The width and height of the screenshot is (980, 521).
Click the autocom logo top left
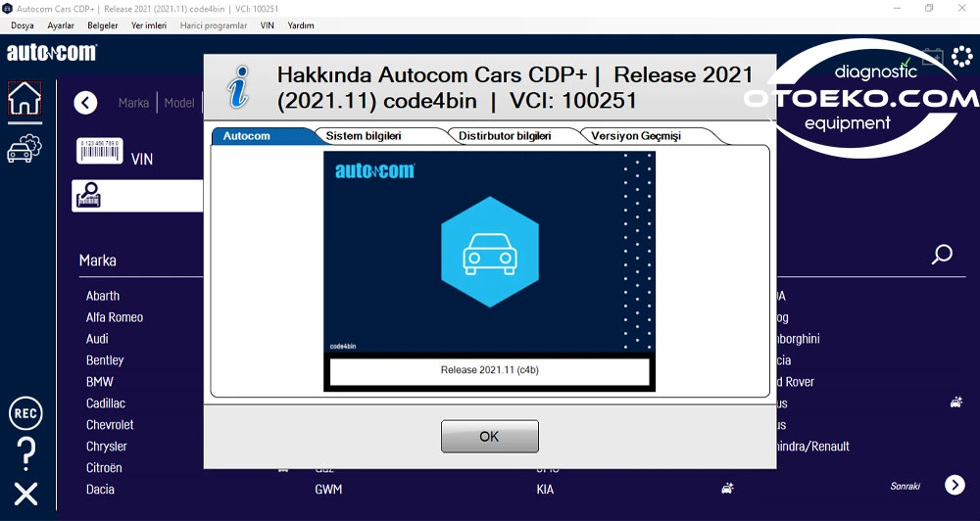pyautogui.click(x=51, y=53)
